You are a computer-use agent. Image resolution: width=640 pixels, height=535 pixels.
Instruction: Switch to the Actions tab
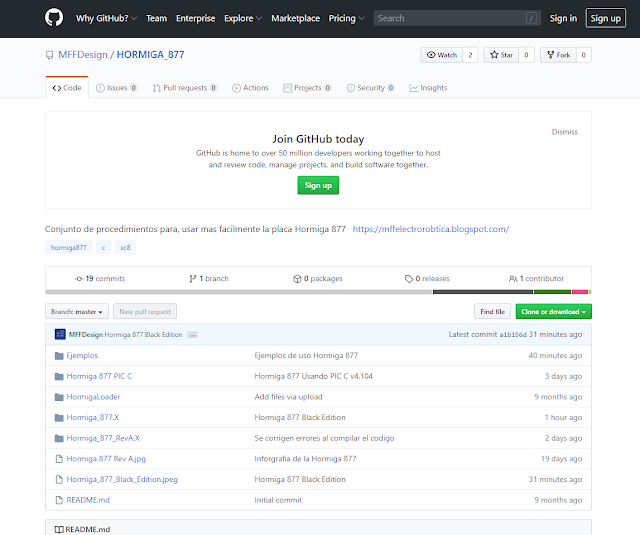point(250,88)
